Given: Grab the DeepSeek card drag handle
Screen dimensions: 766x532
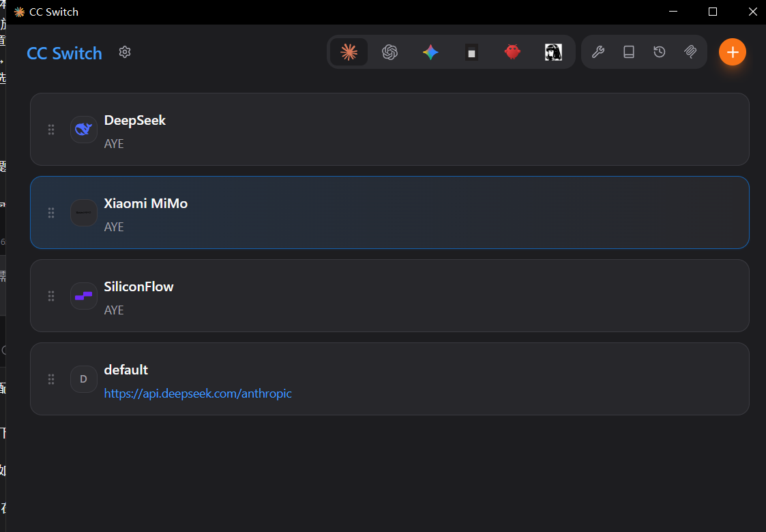Looking at the screenshot, I should (50, 130).
